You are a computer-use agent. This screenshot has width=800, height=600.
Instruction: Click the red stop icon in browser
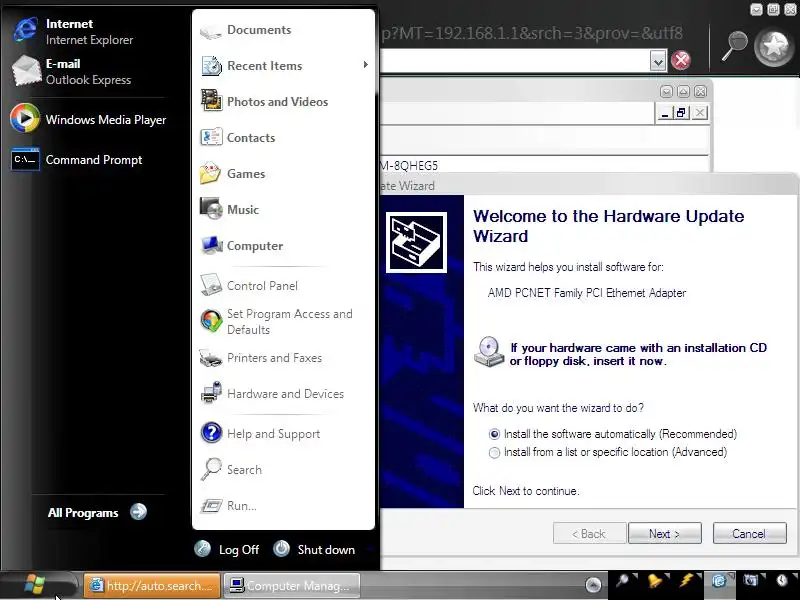(680, 60)
